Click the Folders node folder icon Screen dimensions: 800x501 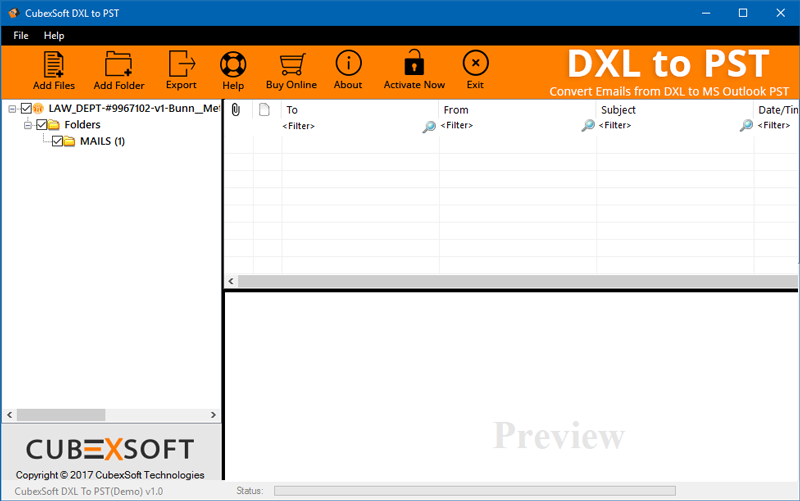[x=54, y=124]
